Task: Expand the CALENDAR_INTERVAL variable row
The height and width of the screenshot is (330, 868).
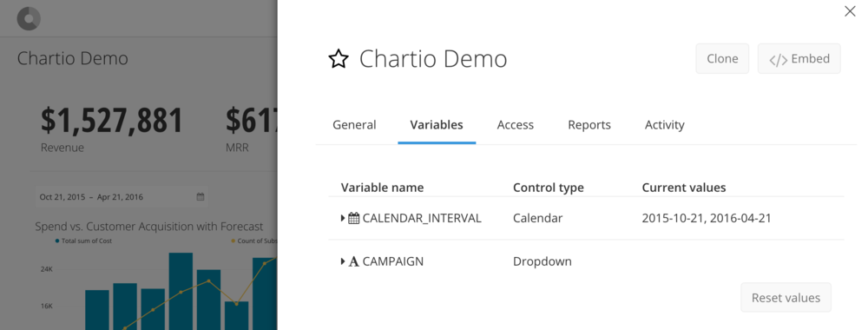Action: click(x=343, y=218)
